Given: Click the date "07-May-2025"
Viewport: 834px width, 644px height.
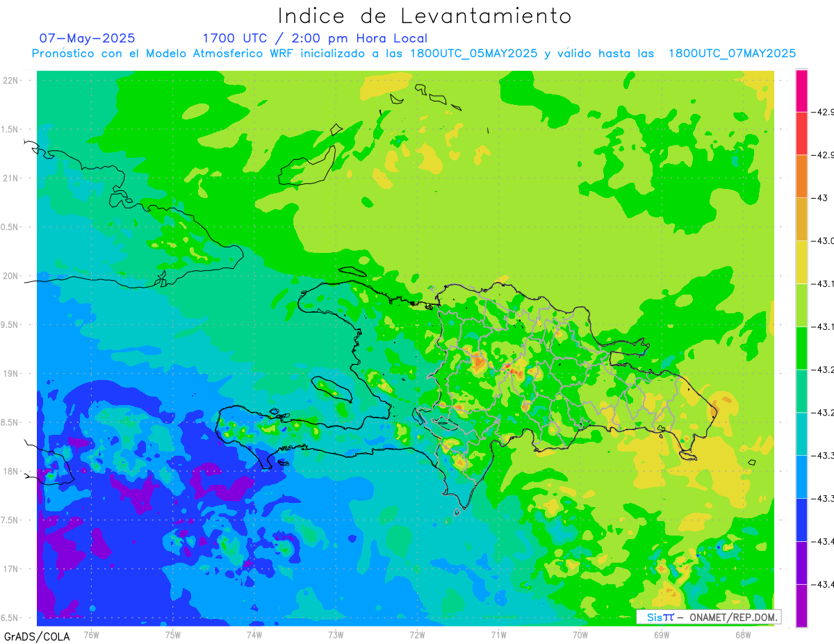Looking at the screenshot, I should point(87,38).
